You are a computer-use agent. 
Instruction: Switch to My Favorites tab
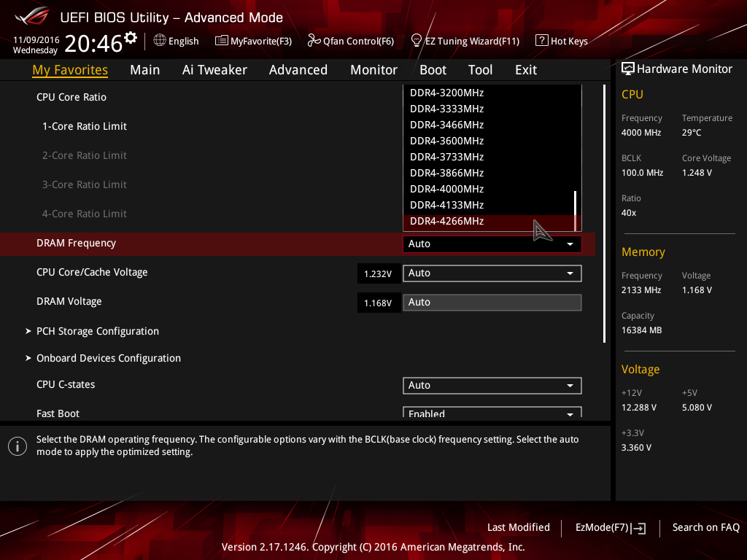pos(70,70)
